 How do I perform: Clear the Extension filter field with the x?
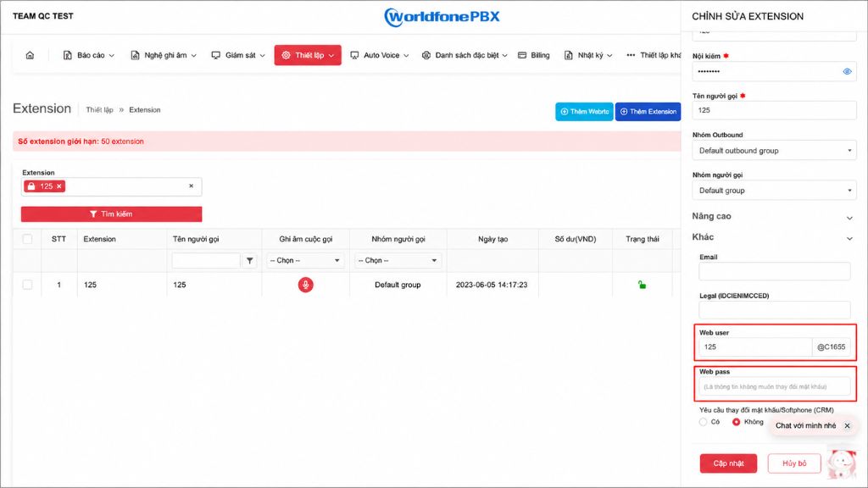tap(191, 186)
